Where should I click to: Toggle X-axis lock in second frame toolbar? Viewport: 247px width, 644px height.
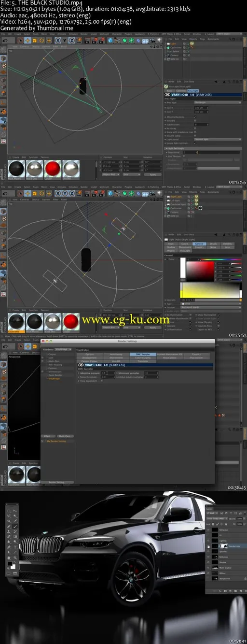coord(58,193)
